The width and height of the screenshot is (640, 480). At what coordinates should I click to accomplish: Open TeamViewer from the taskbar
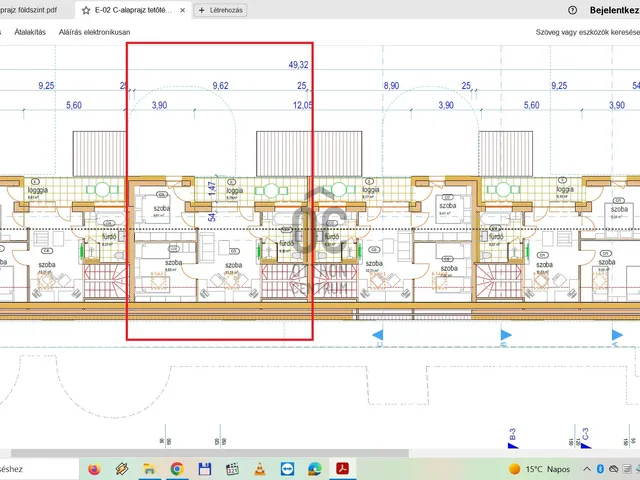[287, 469]
